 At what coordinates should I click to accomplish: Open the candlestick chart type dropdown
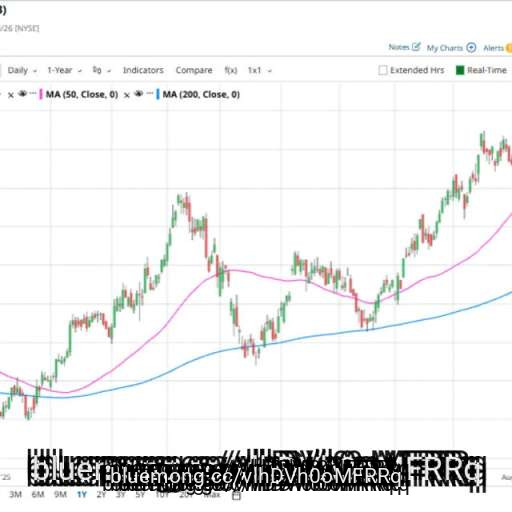coord(101,70)
